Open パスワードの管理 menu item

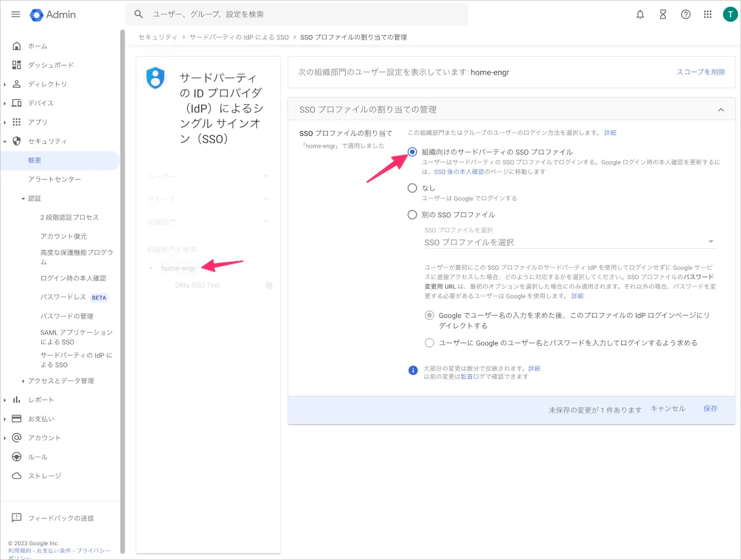coord(67,316)
